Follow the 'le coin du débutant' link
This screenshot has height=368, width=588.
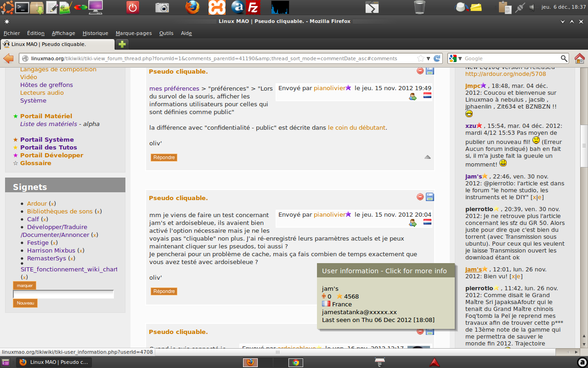coord(357,127)
